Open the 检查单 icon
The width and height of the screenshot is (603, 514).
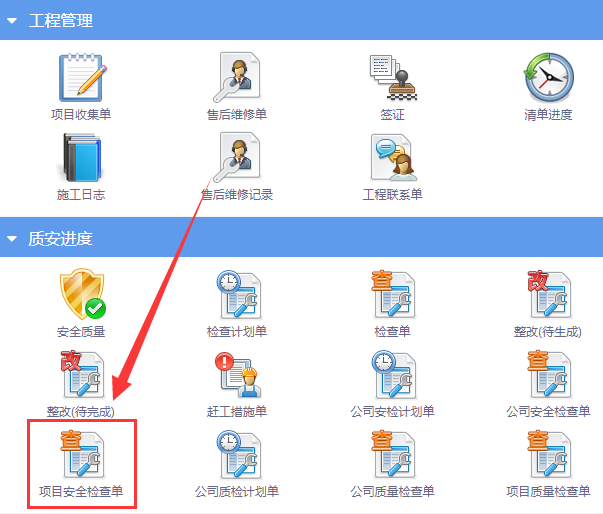[393, 294]
